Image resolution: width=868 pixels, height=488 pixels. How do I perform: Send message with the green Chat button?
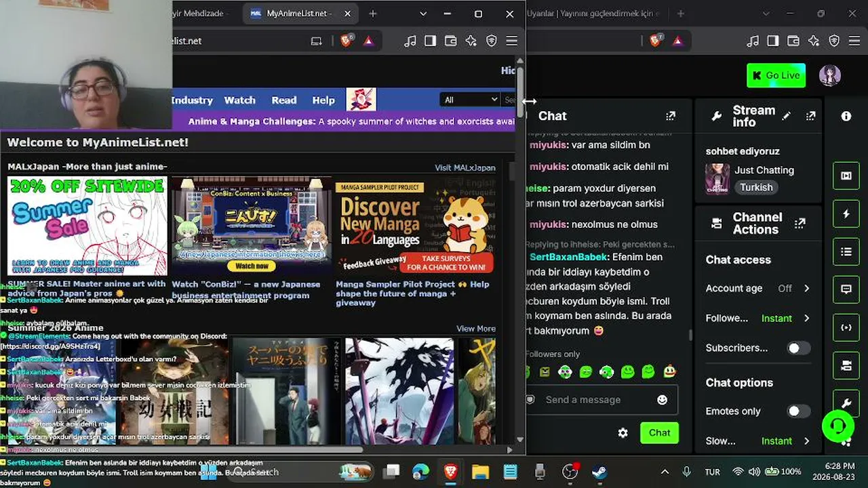659,433
